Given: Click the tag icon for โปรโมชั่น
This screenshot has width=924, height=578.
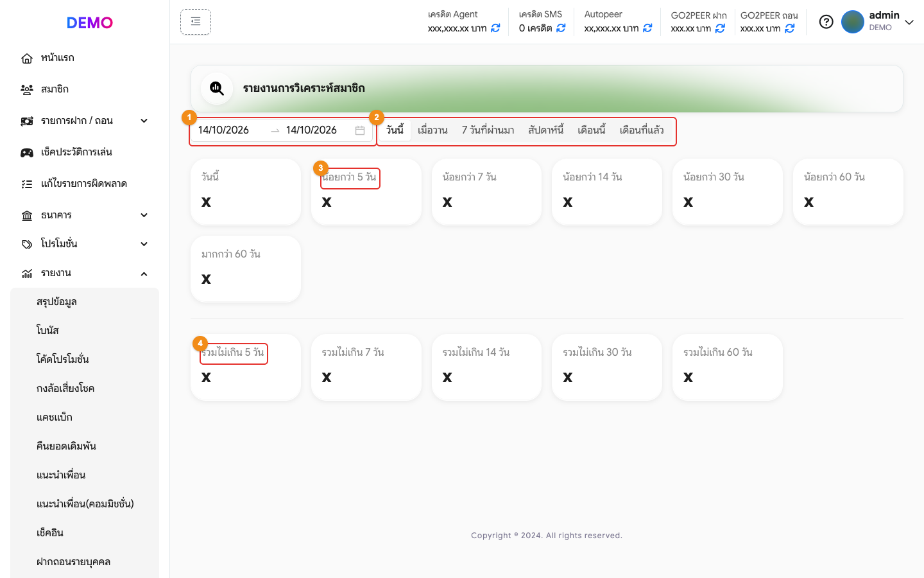Looking at the screenshot, I should [27, 245].
